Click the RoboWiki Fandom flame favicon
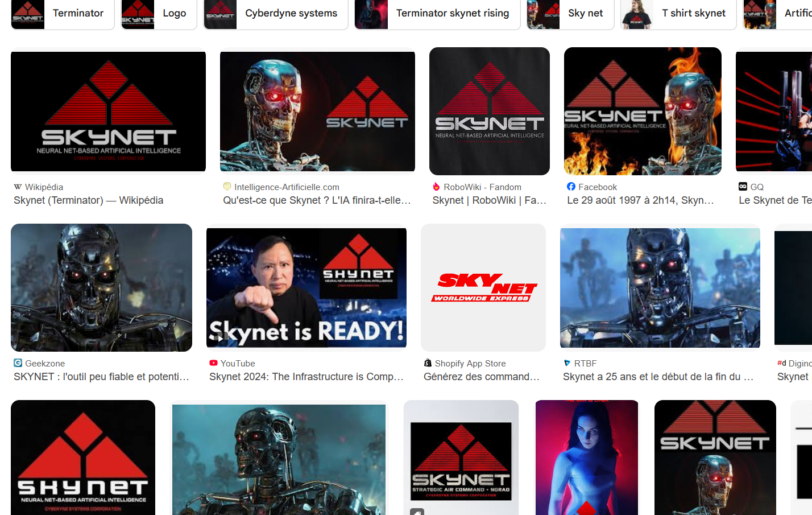 coord(437,187)
